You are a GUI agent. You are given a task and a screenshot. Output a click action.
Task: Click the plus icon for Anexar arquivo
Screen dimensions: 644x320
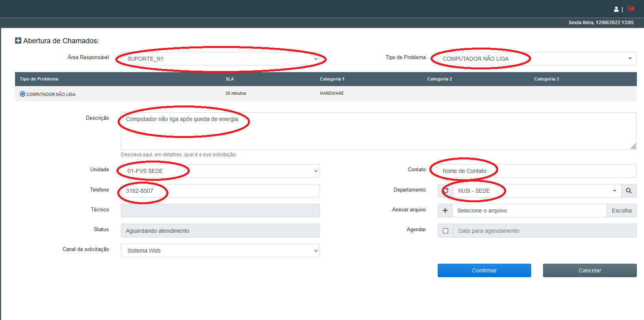(x=445, y=211)
